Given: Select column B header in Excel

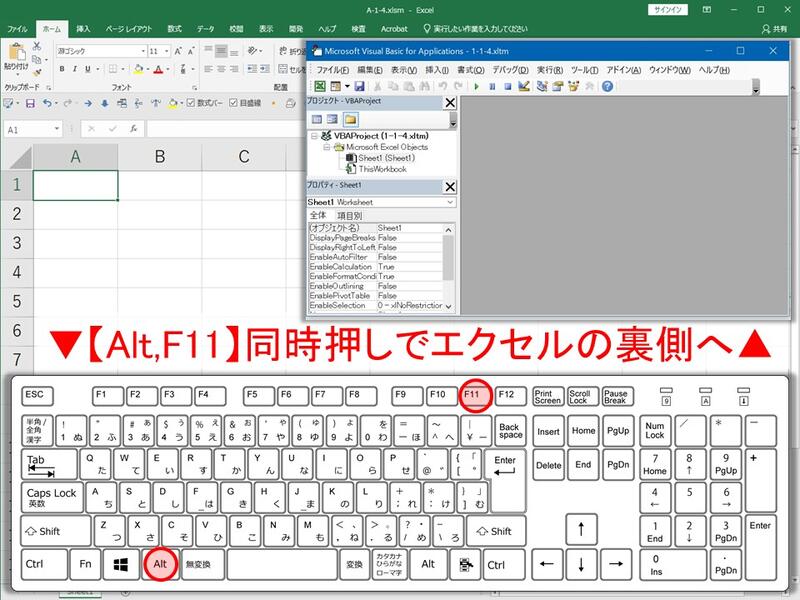Looking at the screenshot, I should click(160, 157).
